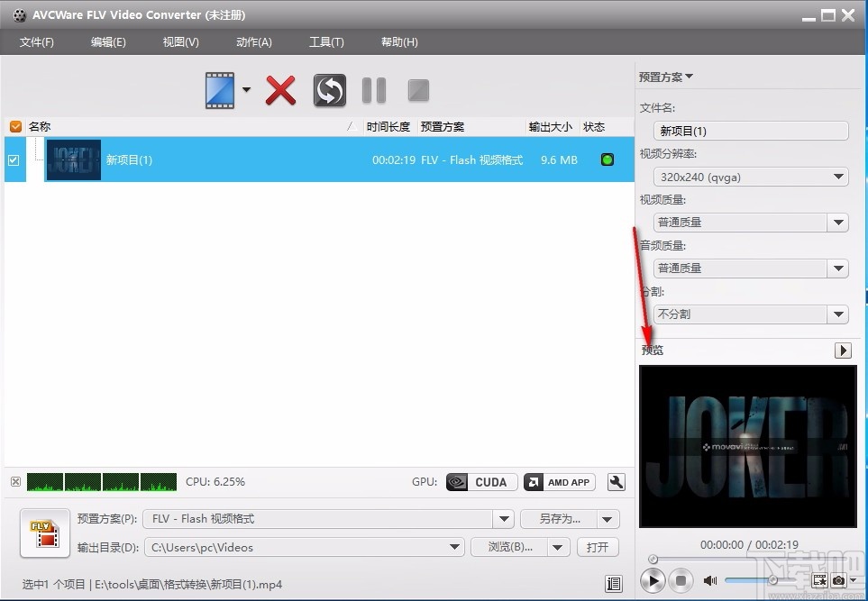Open the 工具(T) menu
The width and height of the screenshot is (868, 601).
point(326,41)
